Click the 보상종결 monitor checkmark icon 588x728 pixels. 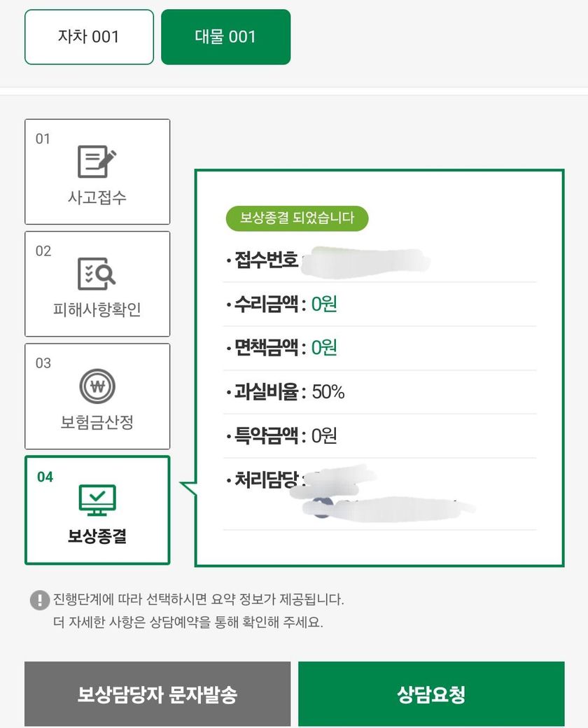tap(97, 499)
